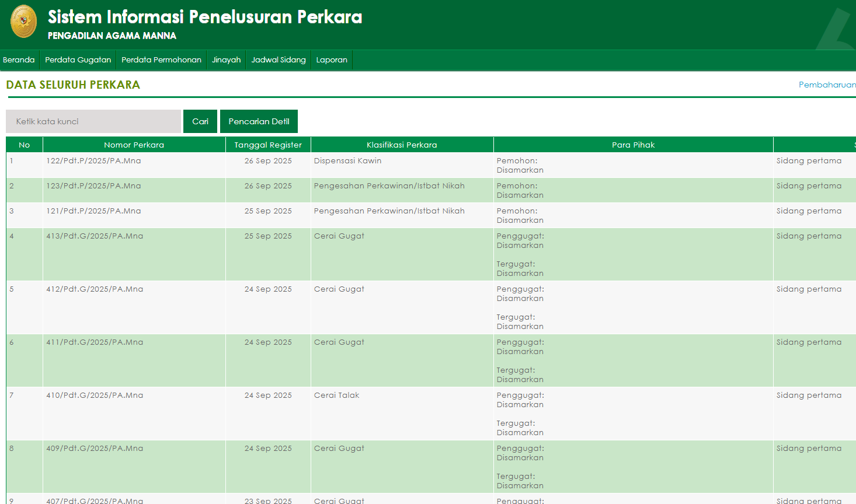
Task: View case 412/Pdt.G/2025/PA.Mna
Action: [x=95, y=289]
